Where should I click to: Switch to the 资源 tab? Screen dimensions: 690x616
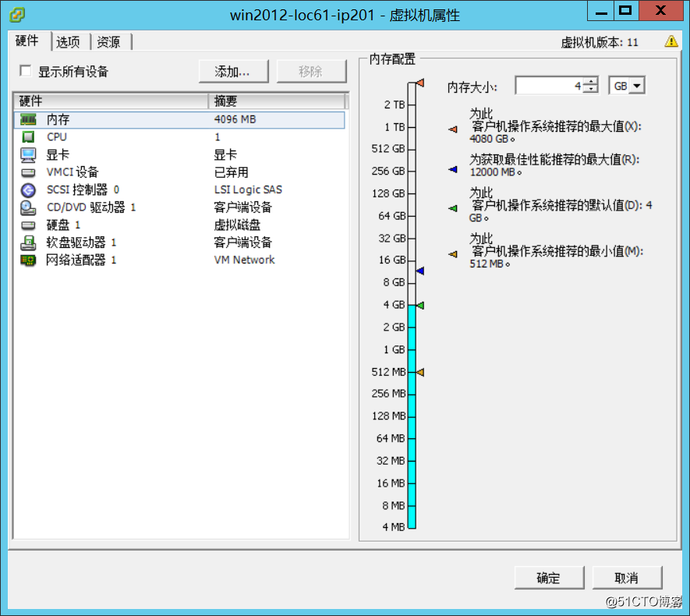[108, 42]
